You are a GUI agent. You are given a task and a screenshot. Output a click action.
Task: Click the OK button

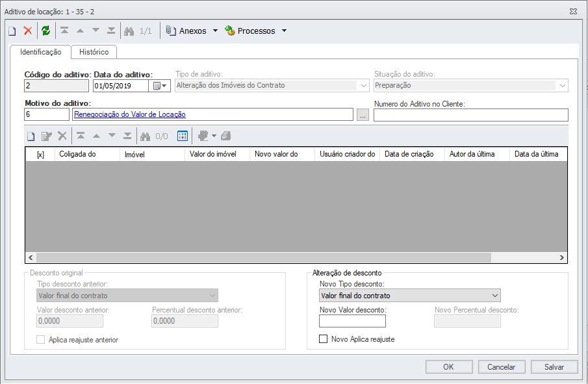[449, 366]
